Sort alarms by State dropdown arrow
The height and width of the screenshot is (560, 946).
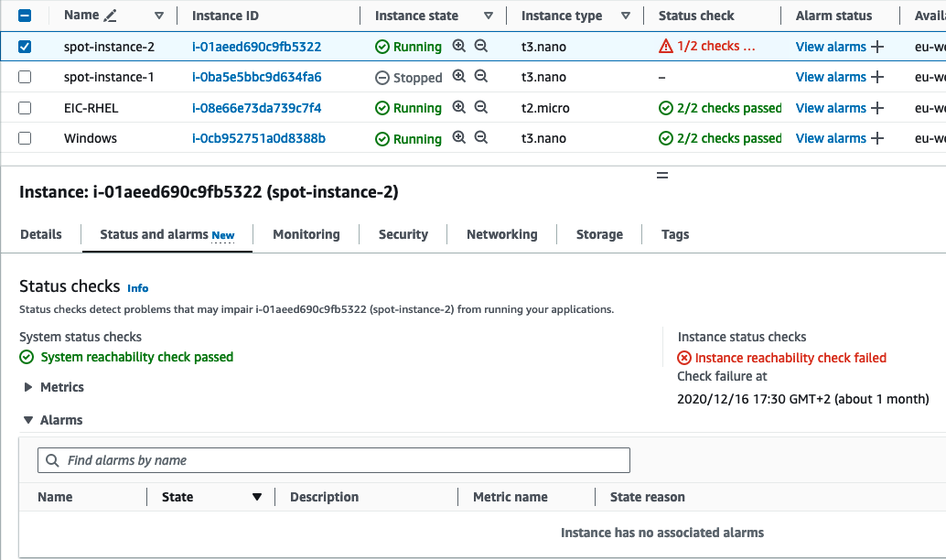point(257,497)
